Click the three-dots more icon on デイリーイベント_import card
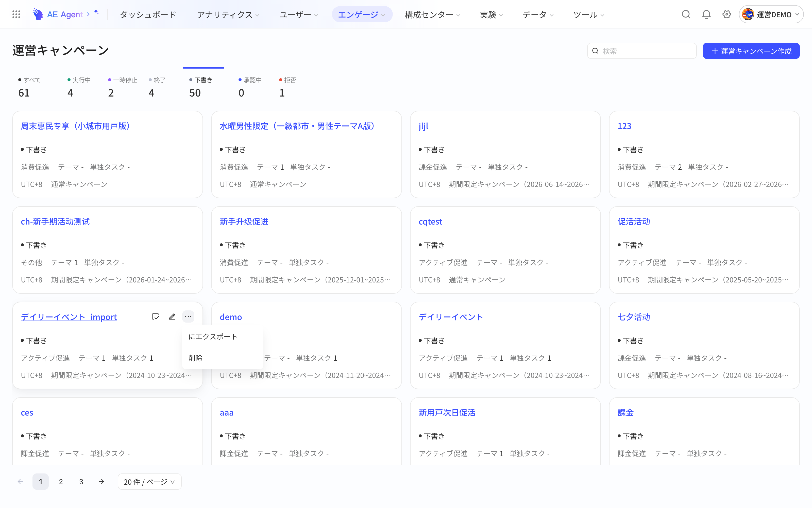Screen dimensions: 812x508 click(x=188, y=316)
